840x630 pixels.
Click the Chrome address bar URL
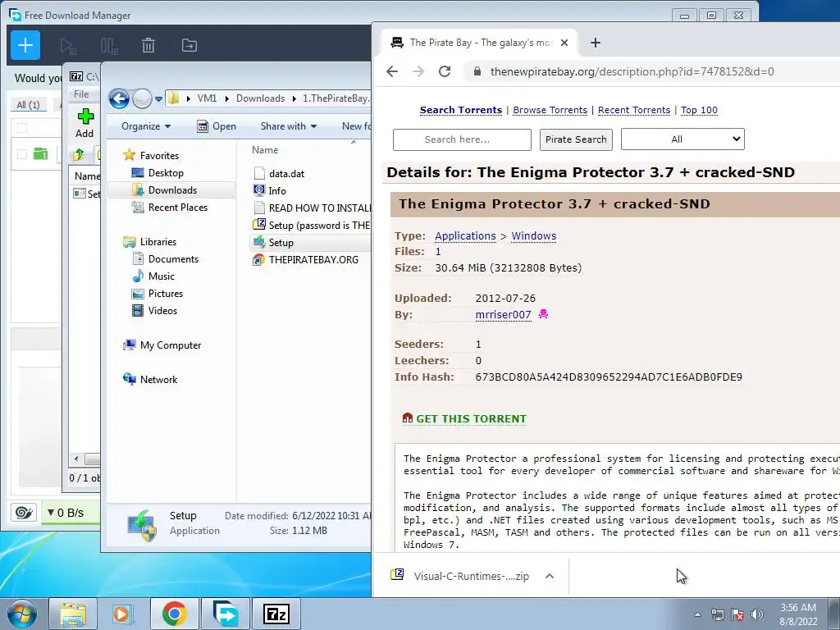(x=632, y=71)
